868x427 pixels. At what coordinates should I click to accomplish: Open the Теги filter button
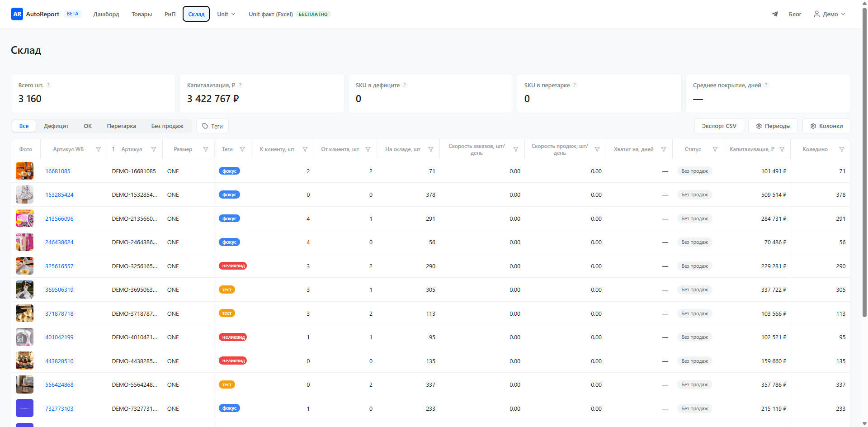coord(212,126)
